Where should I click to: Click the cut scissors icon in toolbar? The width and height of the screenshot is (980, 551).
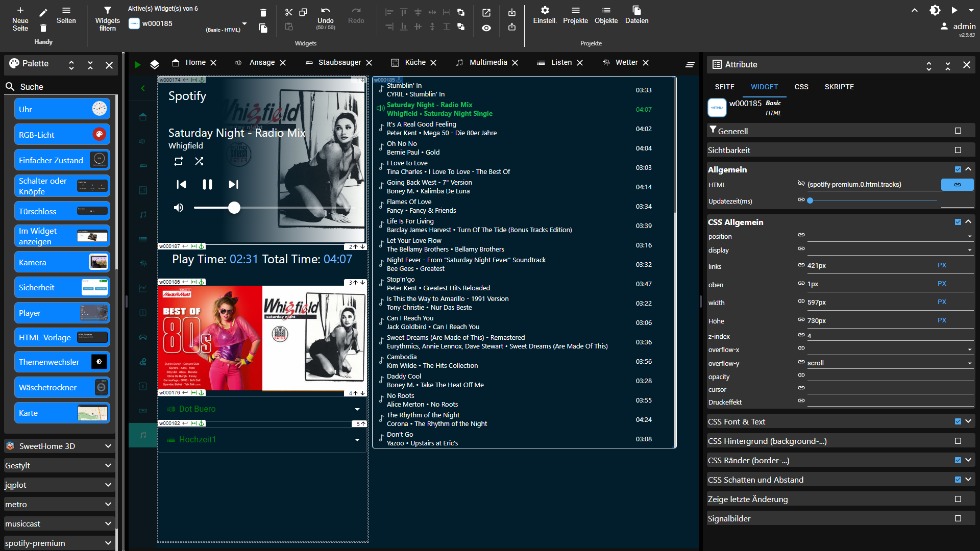click(x=289, y=12)
